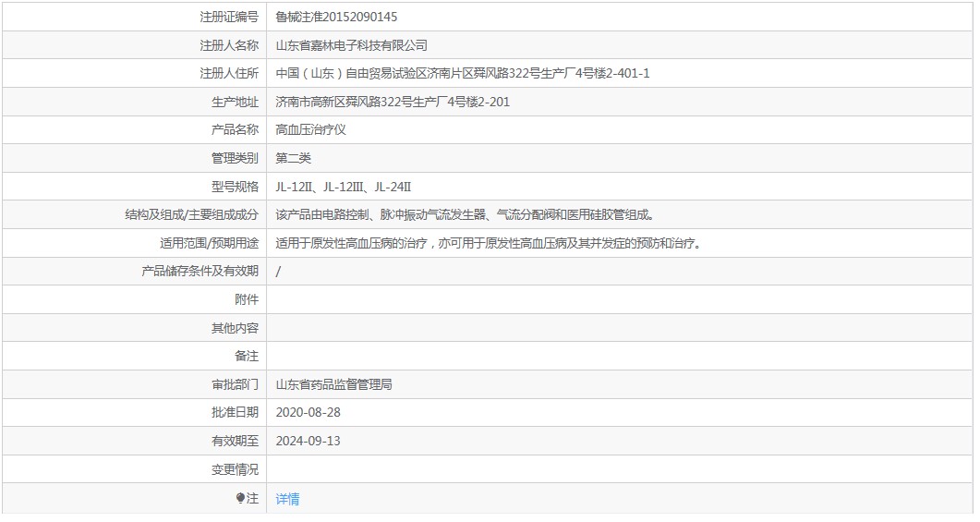Select the structure description starting 该产品由电路控制
Viewport: 980px width, 522px height.
(466, 215)
